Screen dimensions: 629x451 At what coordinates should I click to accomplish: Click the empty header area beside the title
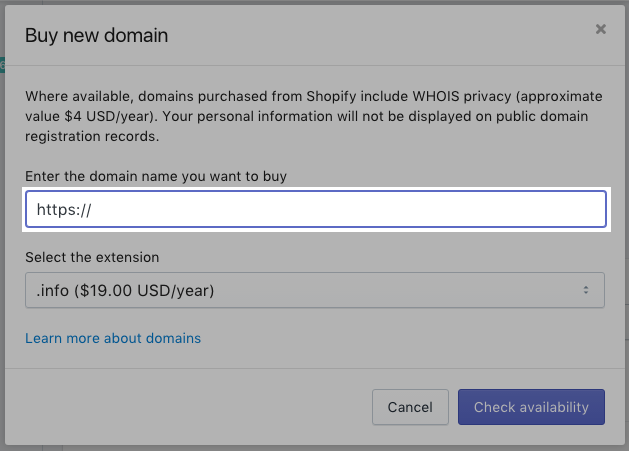(380, 36)
